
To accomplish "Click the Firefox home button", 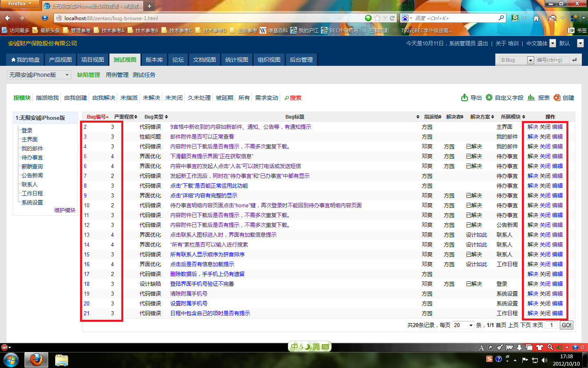I will pos(536,18).
